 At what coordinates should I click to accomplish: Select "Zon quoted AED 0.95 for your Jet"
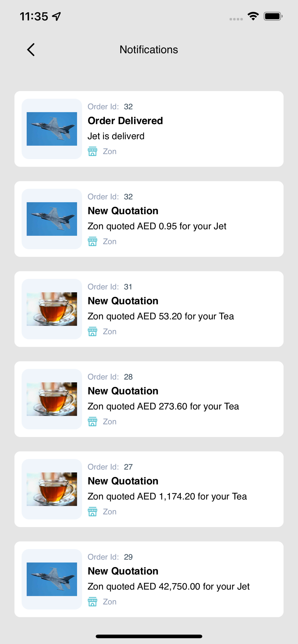[x=157, y=226]
